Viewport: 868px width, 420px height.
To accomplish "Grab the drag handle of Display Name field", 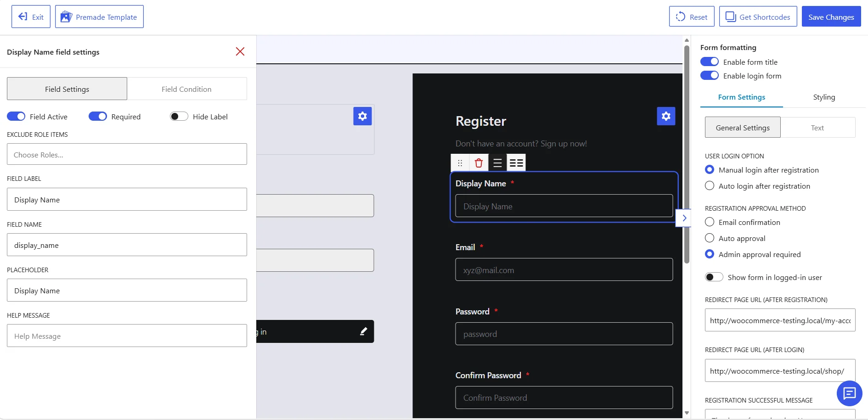I will 460,162.
